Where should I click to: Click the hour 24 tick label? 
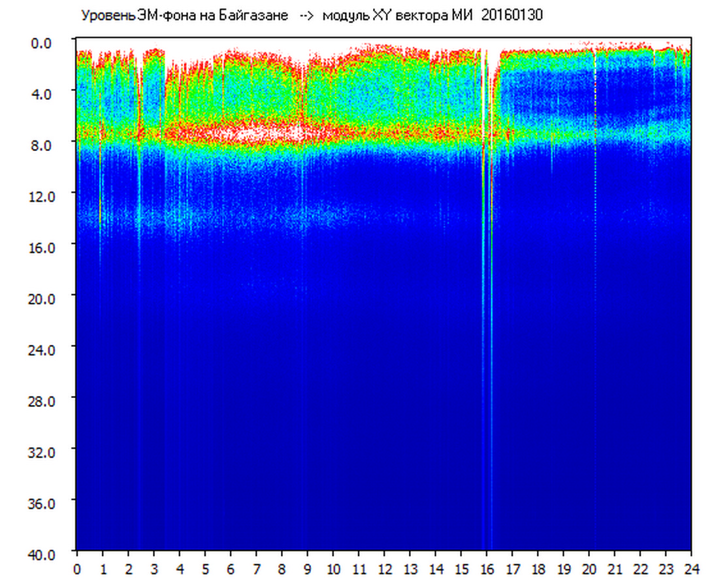pos(691,569)
